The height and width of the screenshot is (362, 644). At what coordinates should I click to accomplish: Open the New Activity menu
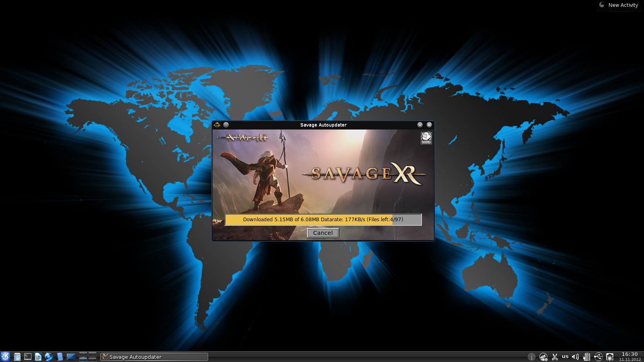[619, 5]
